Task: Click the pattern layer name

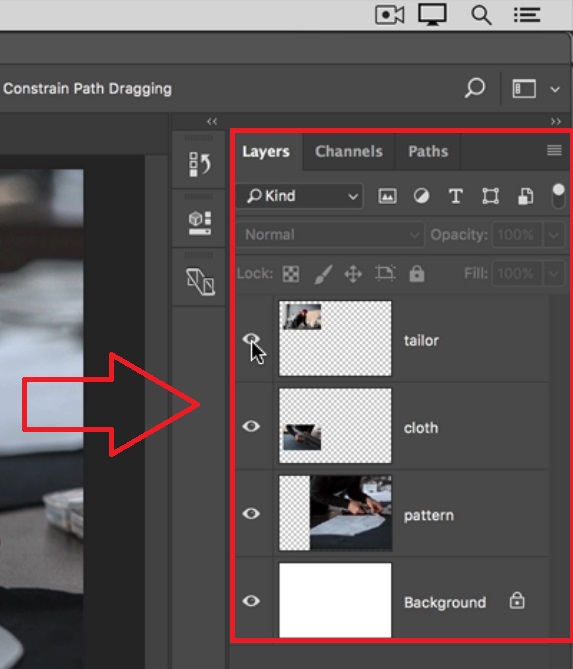Action: [x=429, y=515]
